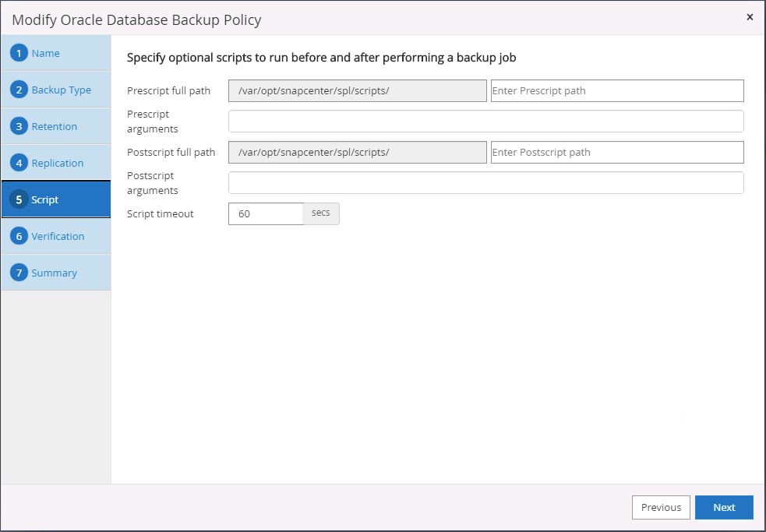766x532 pixels.
Task: Jump to the Verification step
Action: pyautogui.click(x=58, y=237)
